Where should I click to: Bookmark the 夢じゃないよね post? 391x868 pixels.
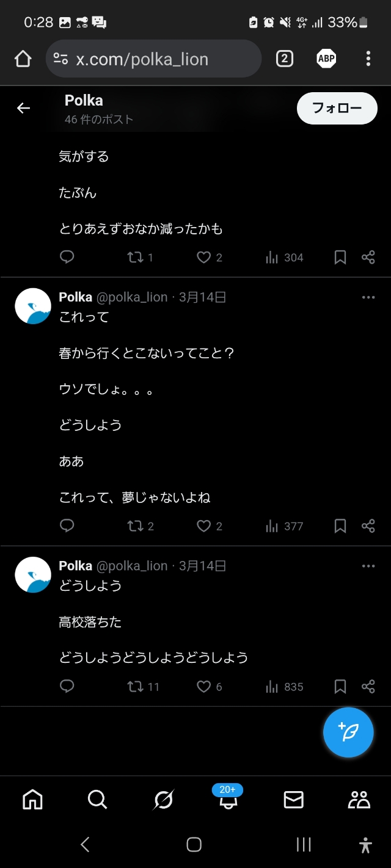pyautogui.click(x=340, y=526)
